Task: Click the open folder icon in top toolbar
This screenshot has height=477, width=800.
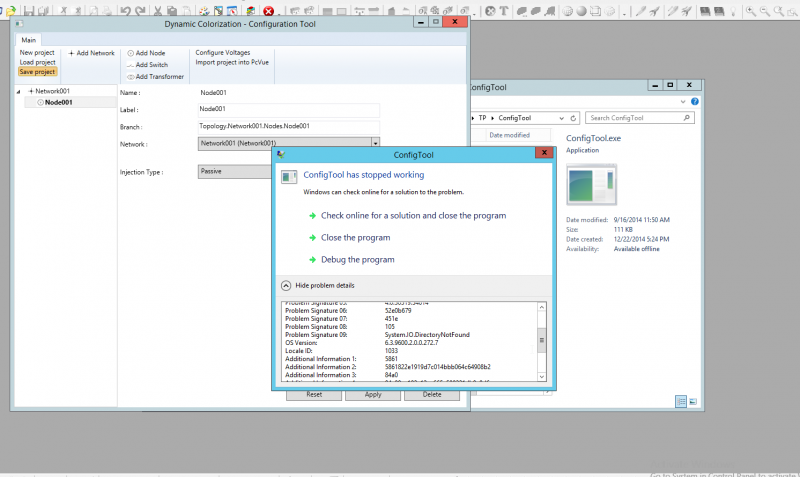Action: (x=11, y=11)
